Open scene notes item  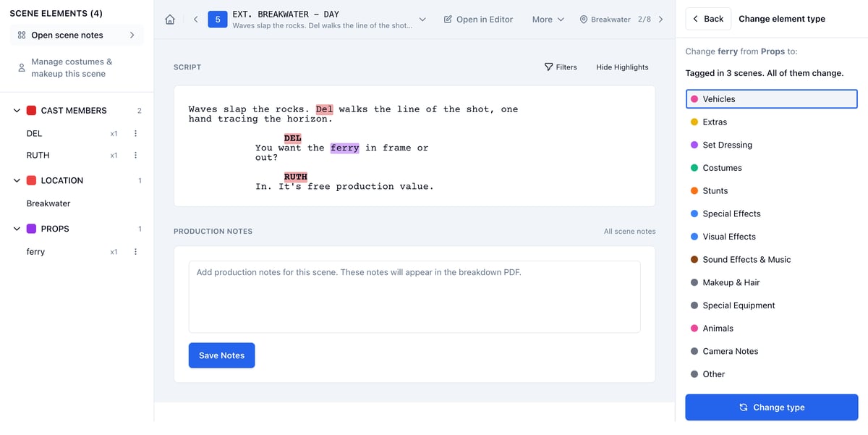(x=77, y=35)
